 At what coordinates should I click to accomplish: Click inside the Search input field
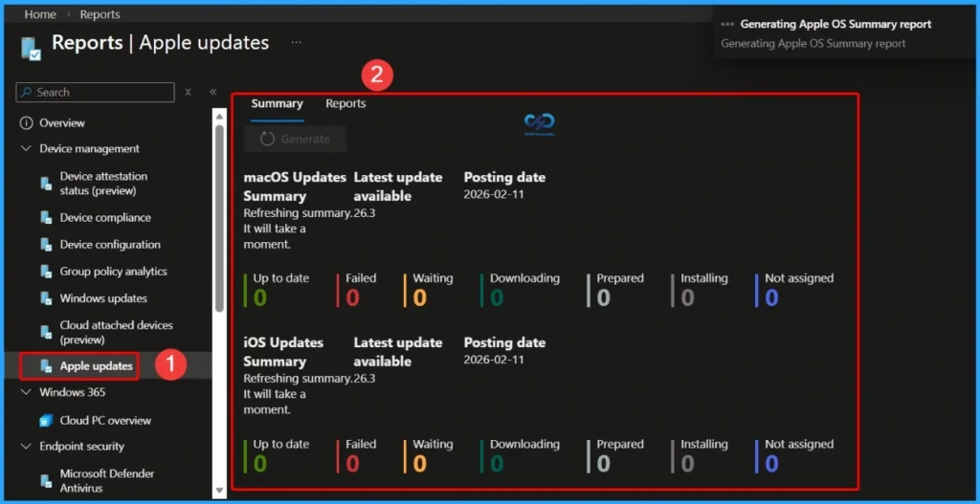95,92
